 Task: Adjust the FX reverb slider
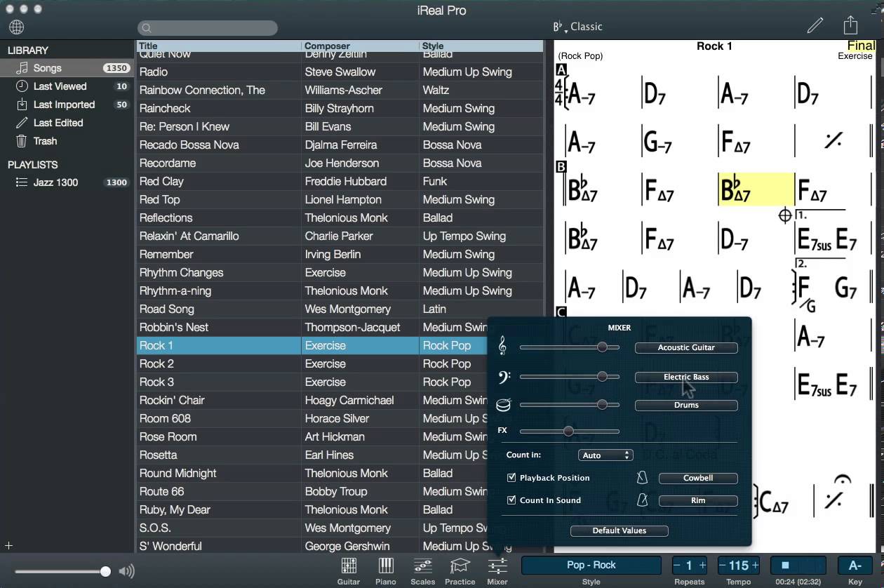click(x=569, y=431)
